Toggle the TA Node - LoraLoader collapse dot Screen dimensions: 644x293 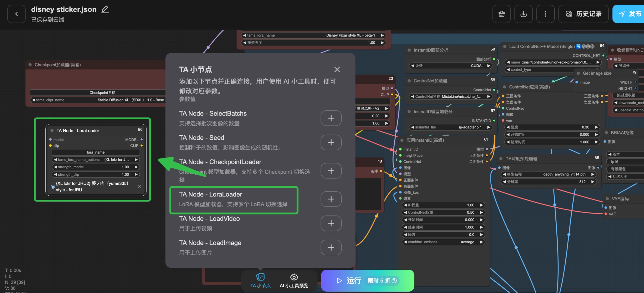tap(52, 130)
